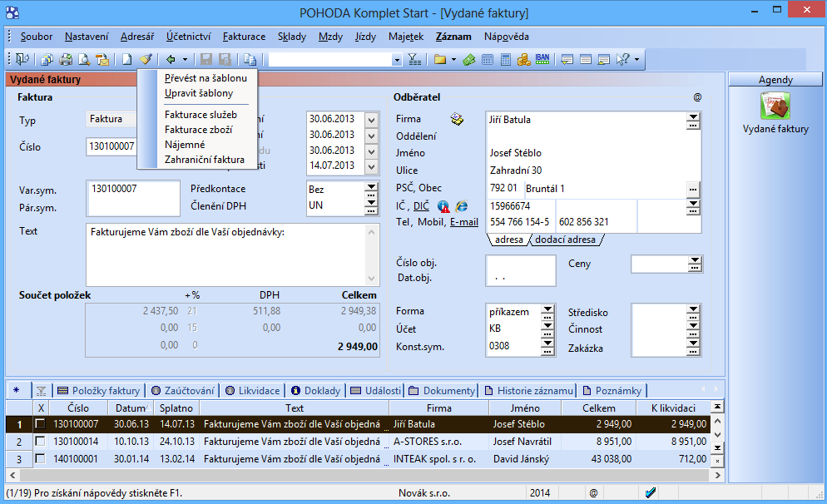
Task: Click the plain list panel toolbar icon
Action: tap(586, 60)
